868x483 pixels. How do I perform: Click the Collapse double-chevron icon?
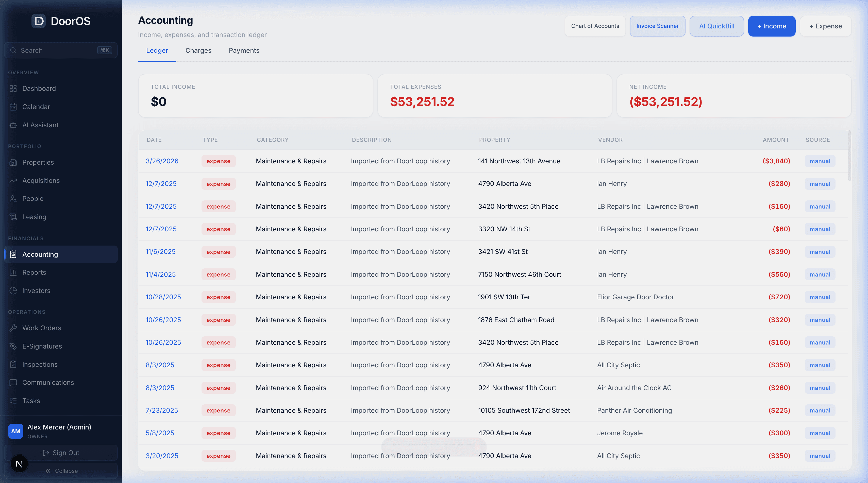coord(48,471)
